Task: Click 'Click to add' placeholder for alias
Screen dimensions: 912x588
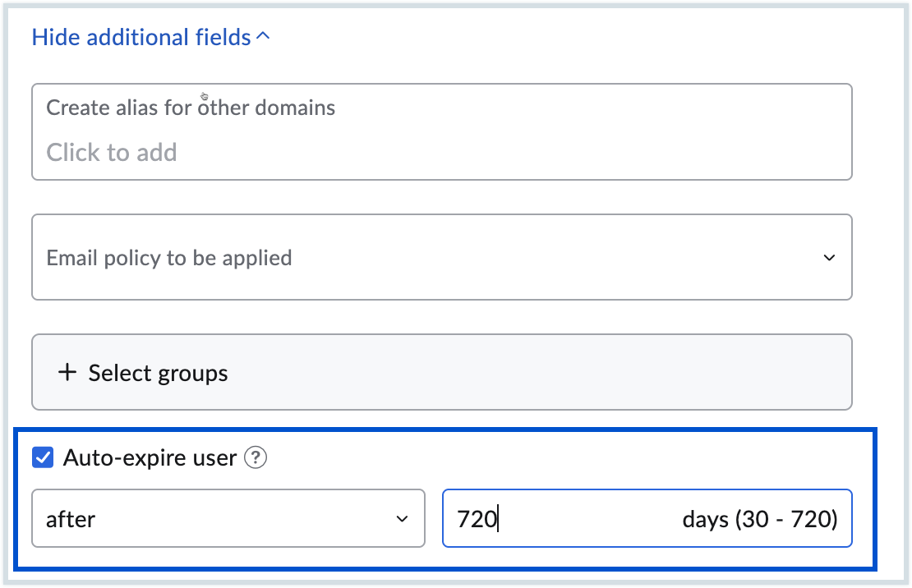Action: [112, 153]
